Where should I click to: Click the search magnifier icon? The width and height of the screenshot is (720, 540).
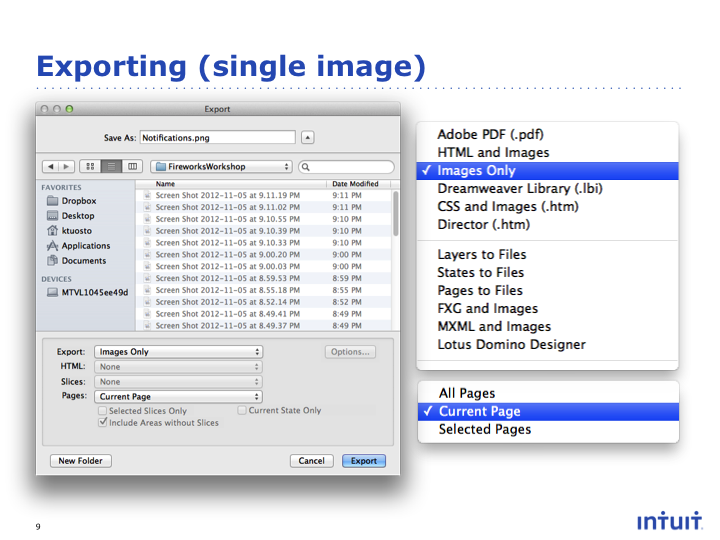coord(306,167)
